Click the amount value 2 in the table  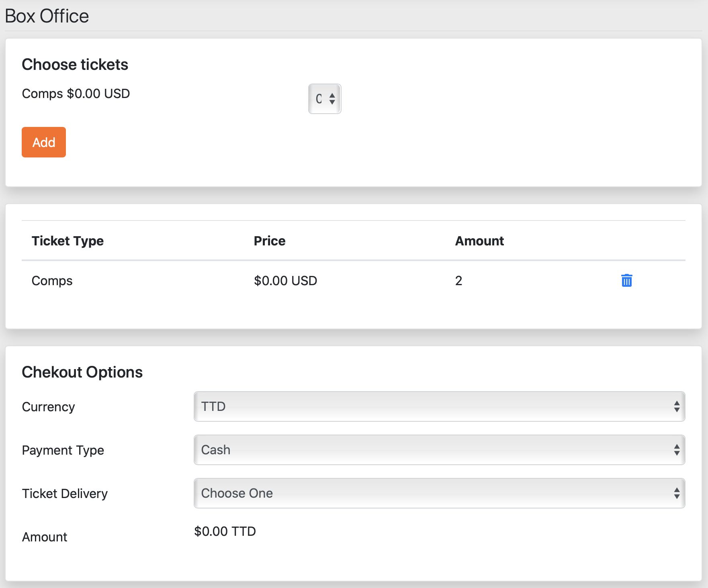click(x=458, y=281)
